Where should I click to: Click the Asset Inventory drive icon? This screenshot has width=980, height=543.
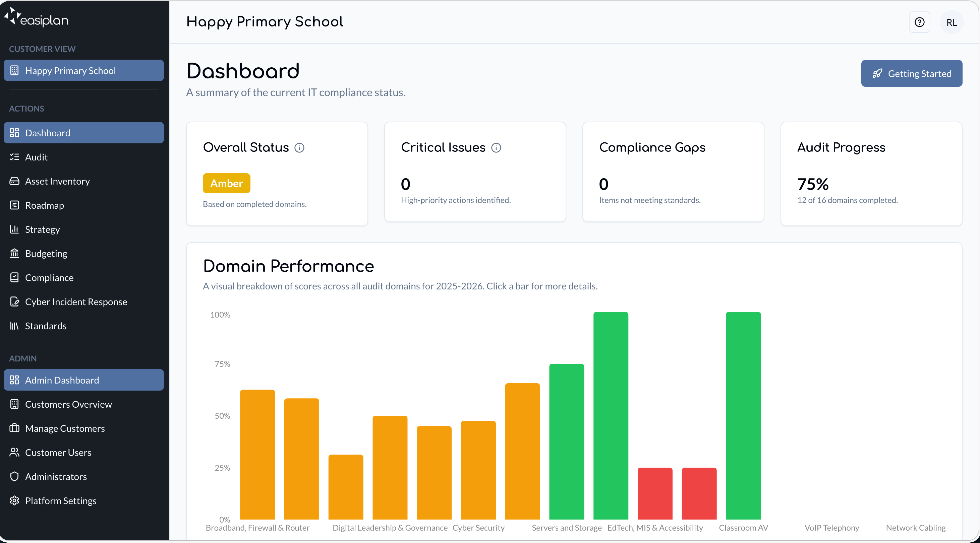pos(14,181)
